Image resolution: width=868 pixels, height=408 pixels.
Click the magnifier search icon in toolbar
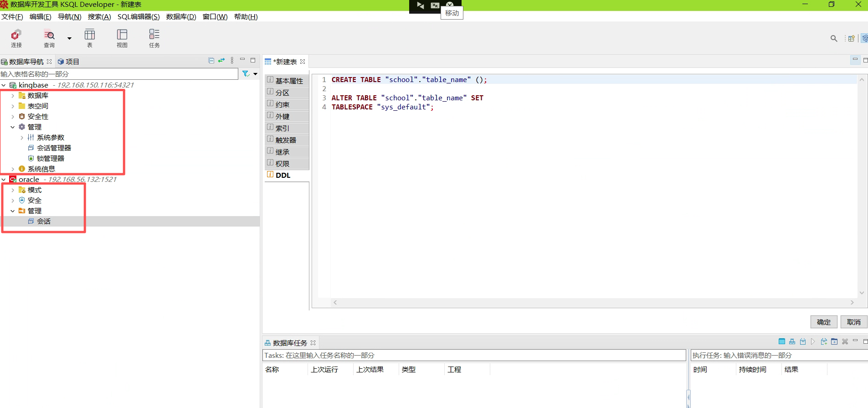834,39
